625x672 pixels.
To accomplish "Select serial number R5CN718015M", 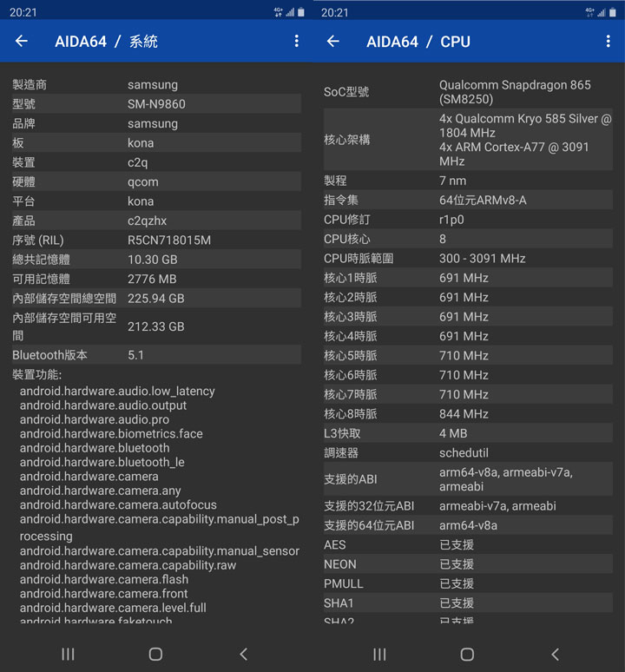I will click(x=168, y=240).
